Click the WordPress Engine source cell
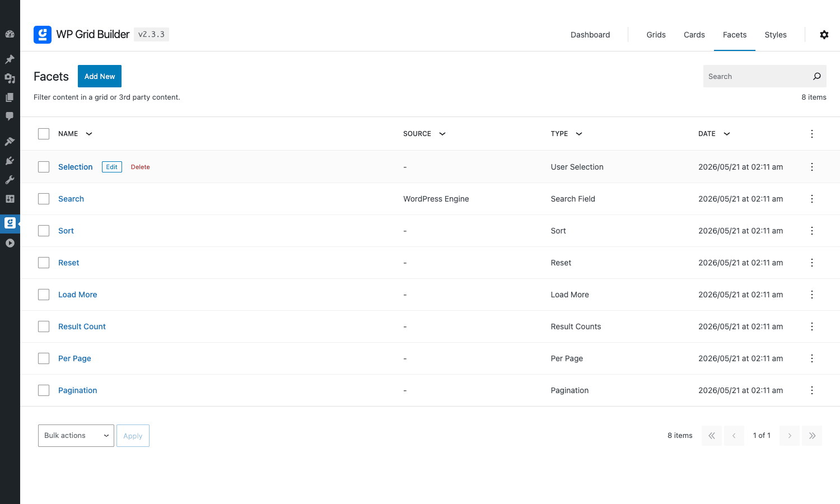 pyautogui.click(x=436, y=199)
